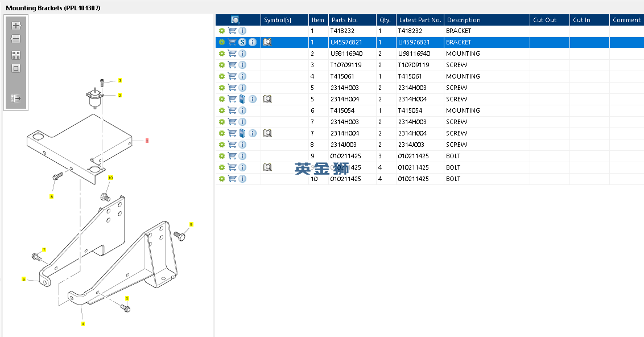Screen dimensions: 644x337
Task: Open info icon for item 7 2314H004
Action: point(253,133)
